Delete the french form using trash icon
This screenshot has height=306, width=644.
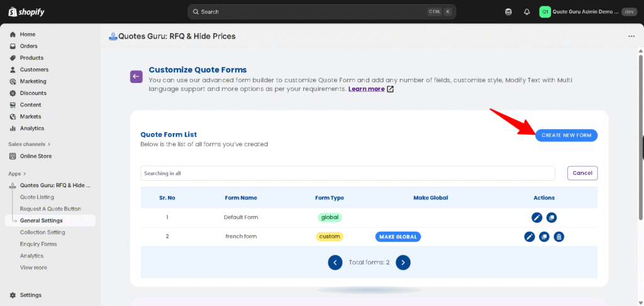coord(558,237)
